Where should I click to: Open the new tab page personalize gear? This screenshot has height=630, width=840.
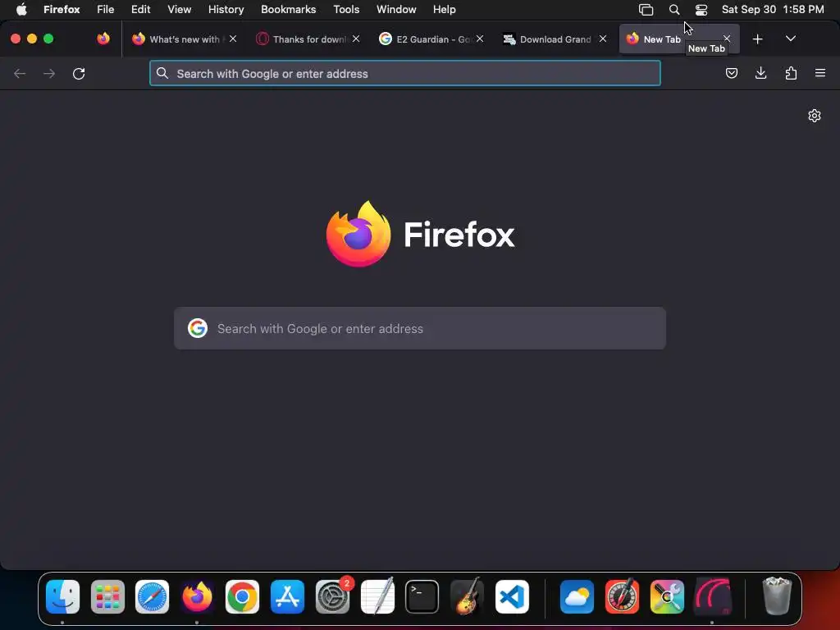click(x=815, y=116)
